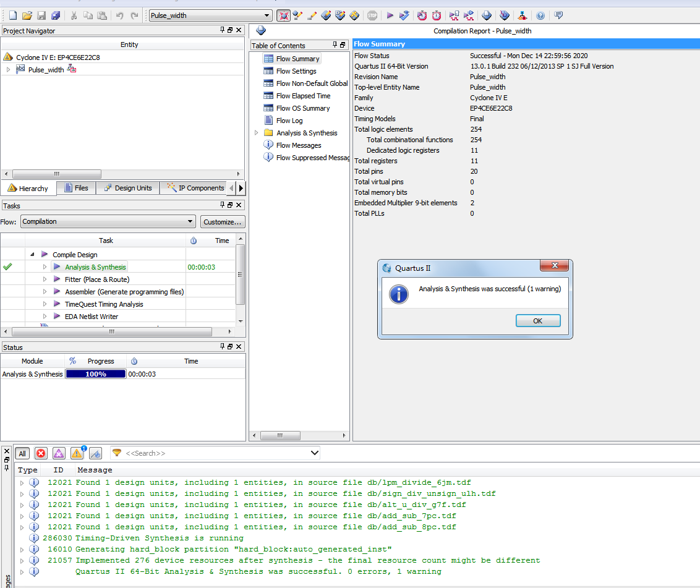
Task: Click OK in the Quartus II dialog
Action: [538, 320]
